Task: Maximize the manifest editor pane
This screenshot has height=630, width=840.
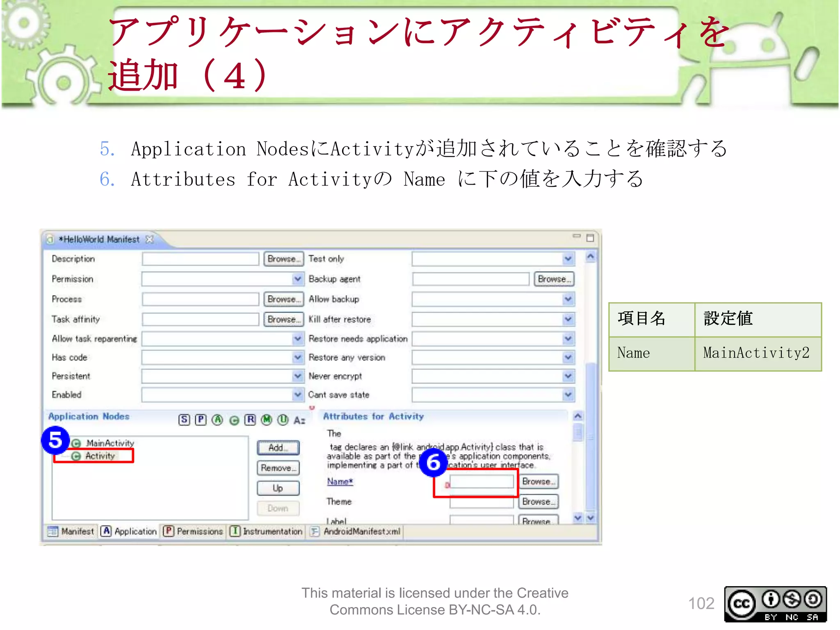Action: click(590, 238)
